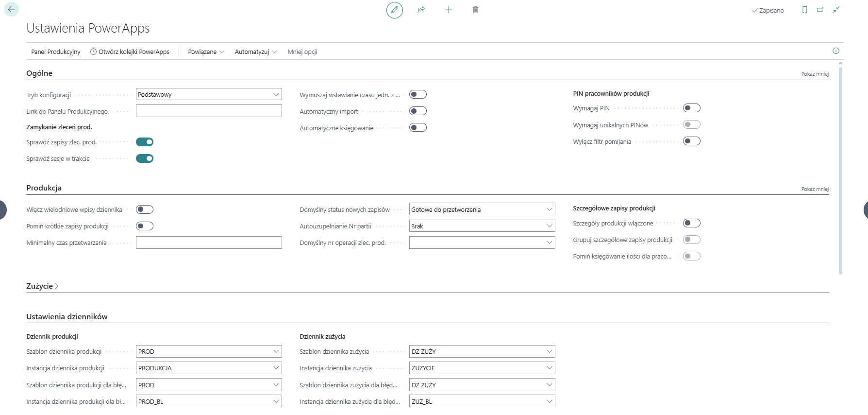Open page in new window icon
Viewport: 868px width, 415px height.
[x=820, y=10]
